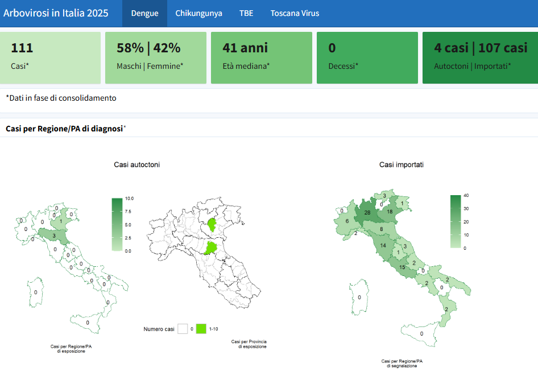This screenshot has width=538, height=392.
Task: Select the Autoctoni | Importati card
Action: 479,57
